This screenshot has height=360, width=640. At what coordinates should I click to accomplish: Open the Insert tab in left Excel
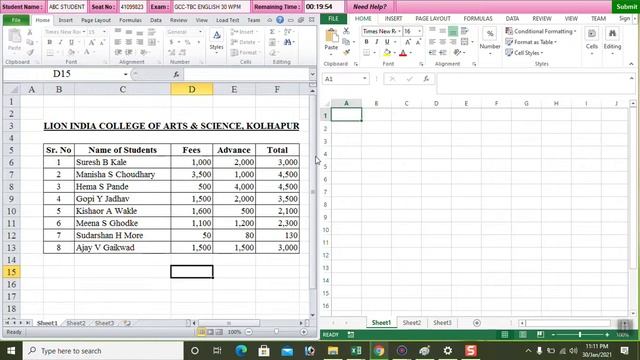[x=65, y=20]
